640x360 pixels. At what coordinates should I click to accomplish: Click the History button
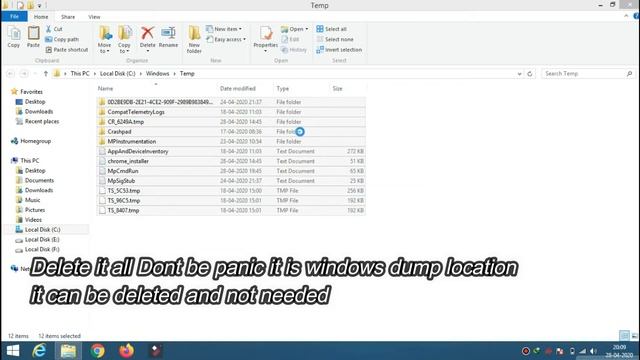tap(293, 49)
